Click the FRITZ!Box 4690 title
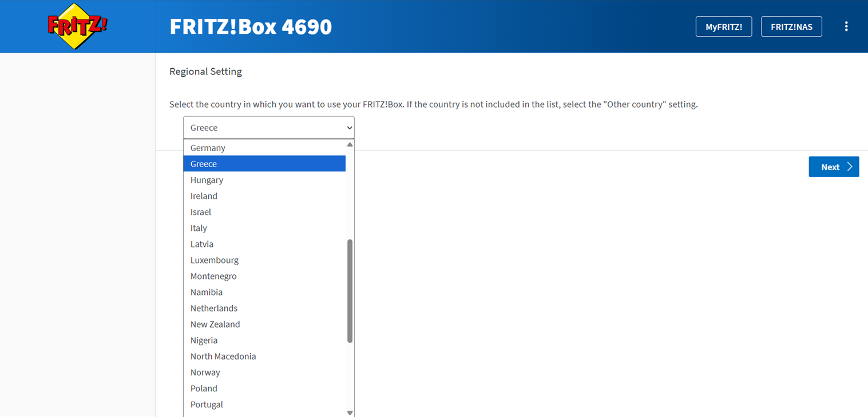Viewport: 868px width, 417px height. (x=251, y=26)
